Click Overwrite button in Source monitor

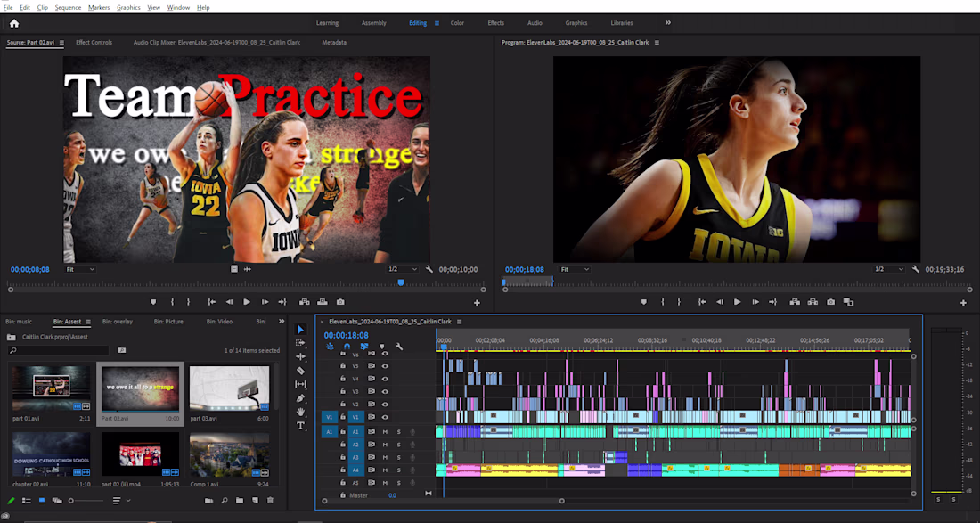[323, 302]
